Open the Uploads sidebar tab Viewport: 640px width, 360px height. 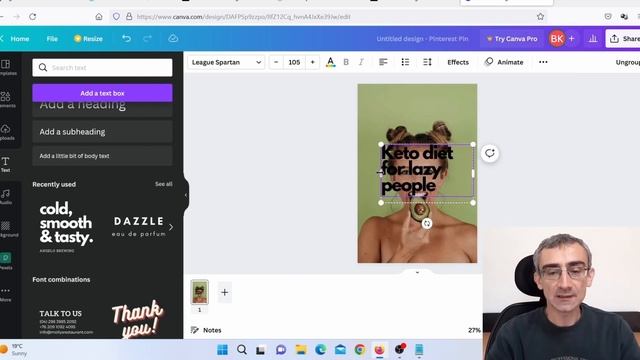[x=7, y=132]
